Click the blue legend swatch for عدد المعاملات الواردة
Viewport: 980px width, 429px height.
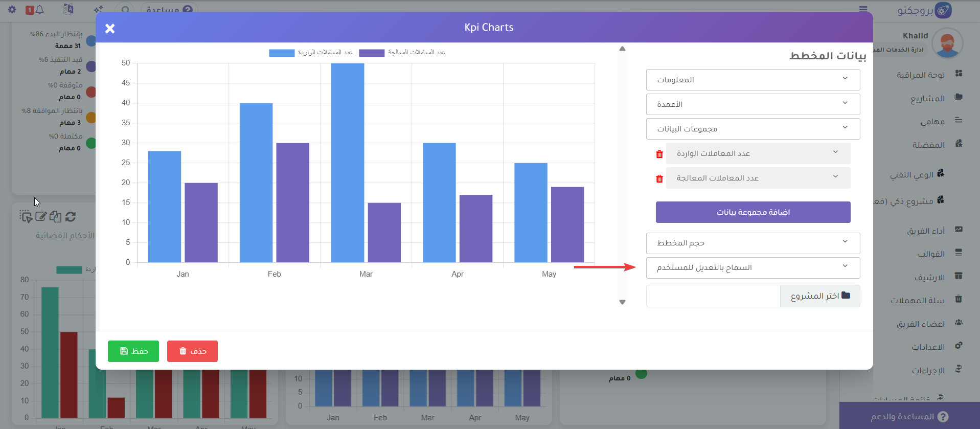pyautogui.click(x=282, y=53)
